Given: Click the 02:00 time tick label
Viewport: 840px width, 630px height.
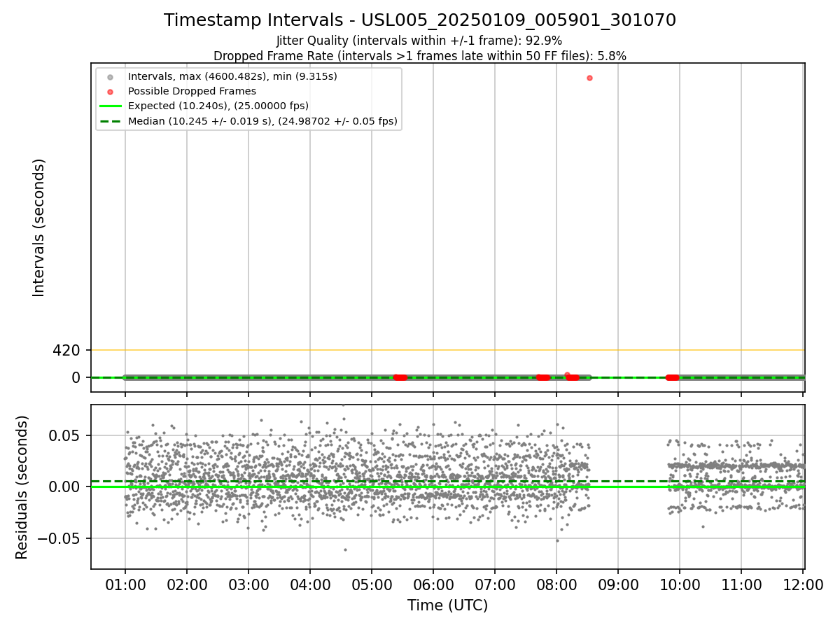Looking at the screenshot, I should [x=187, y=584].
